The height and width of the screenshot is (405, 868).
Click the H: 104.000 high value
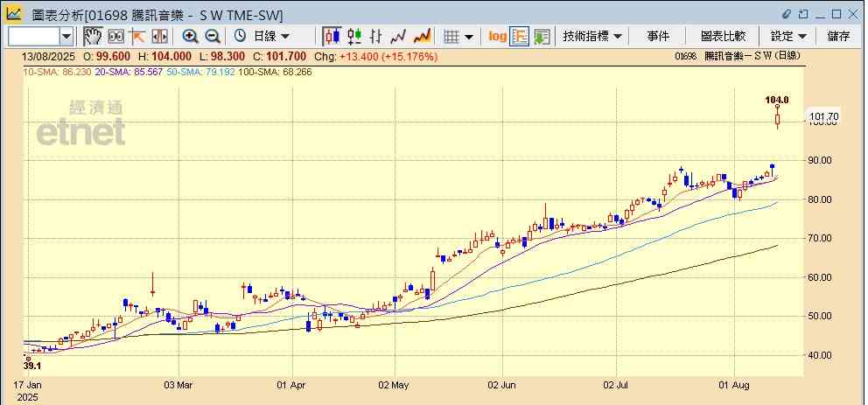(165, 57)
